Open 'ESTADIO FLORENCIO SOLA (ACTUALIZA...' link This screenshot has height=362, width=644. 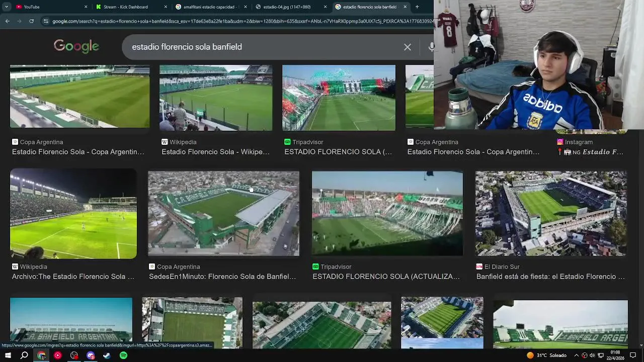click(x=386, y=277)
